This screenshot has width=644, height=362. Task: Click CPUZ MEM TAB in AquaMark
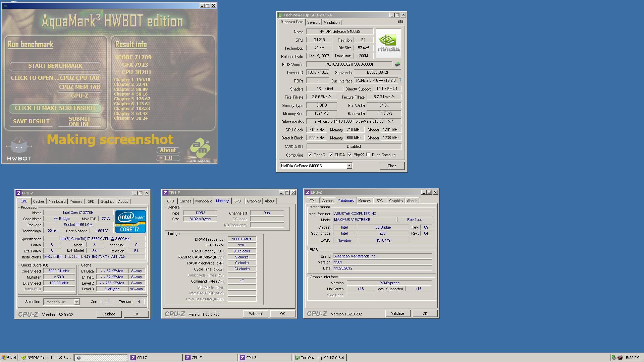(x=79, y=87)
